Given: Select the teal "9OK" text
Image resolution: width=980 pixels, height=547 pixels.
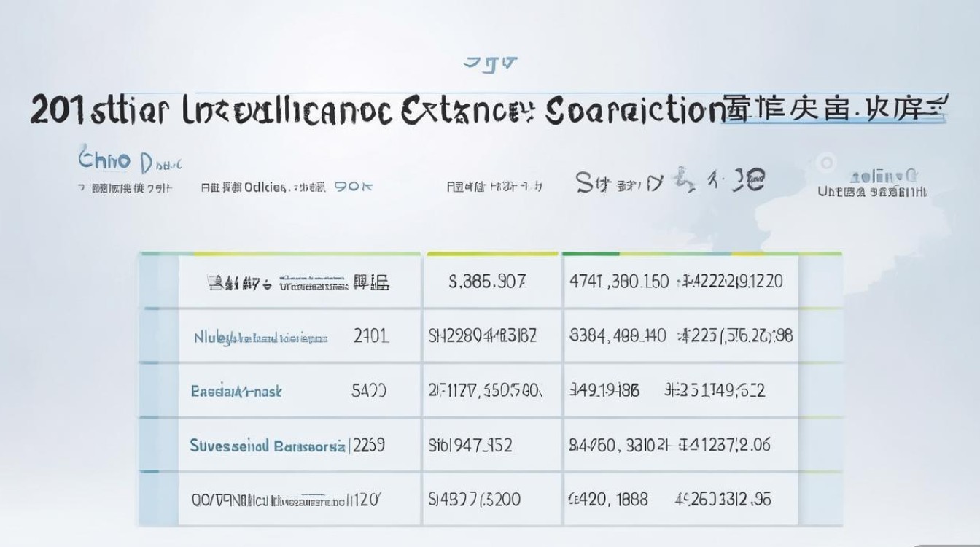Looking at the screenshot, I should pyautogui.click(x=354, y=186).
